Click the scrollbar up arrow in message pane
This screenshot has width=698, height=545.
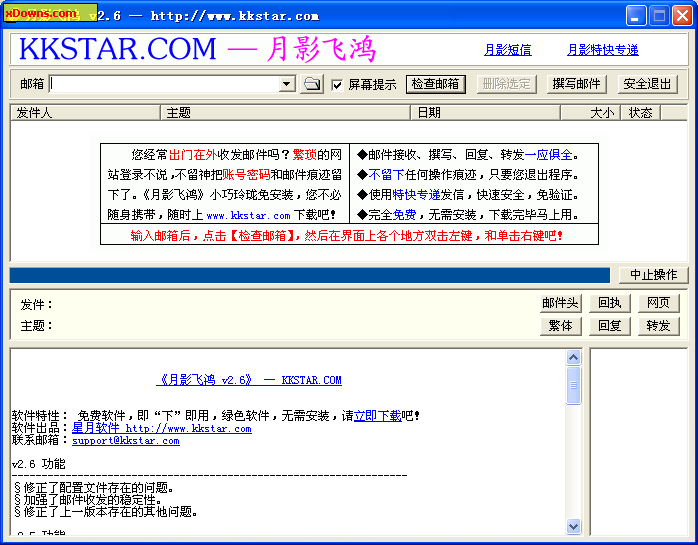tap(573, 358)
